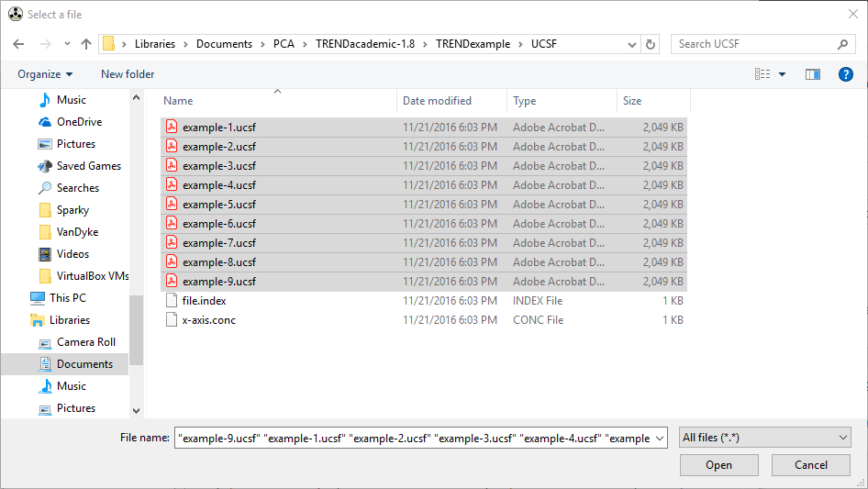Refresh the UCSF folder listing
Viewport: 868px width, 489px height.
point(651,44)
